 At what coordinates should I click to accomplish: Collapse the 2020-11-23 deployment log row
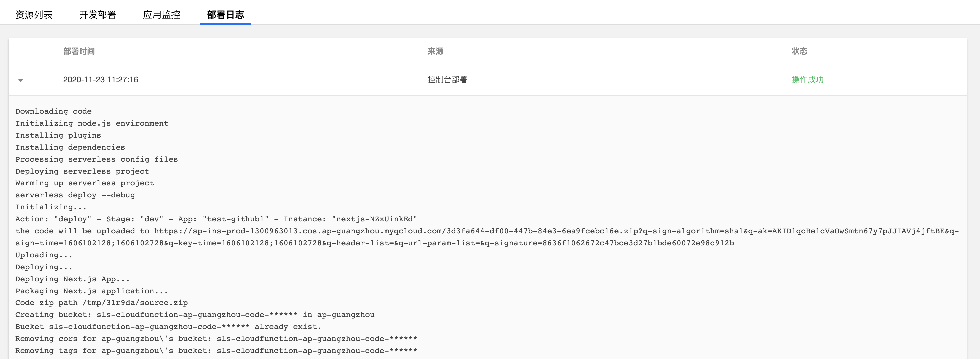point(21,80)
